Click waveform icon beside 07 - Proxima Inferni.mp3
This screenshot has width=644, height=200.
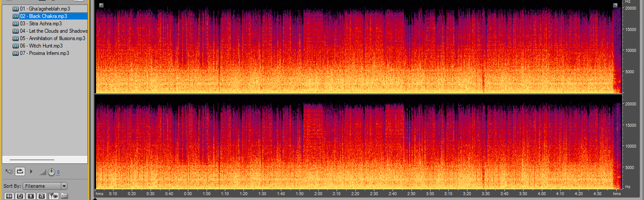(x=16, y=53)
